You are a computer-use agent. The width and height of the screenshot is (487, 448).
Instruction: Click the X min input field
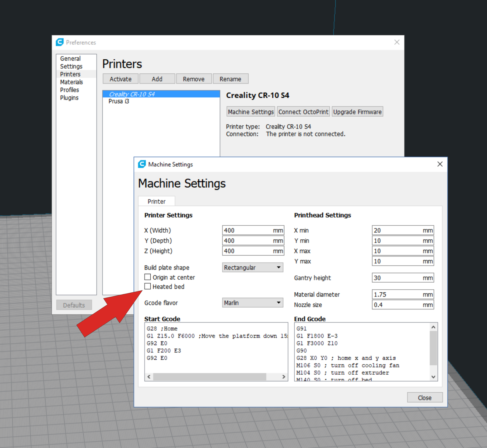click(403, 230)
